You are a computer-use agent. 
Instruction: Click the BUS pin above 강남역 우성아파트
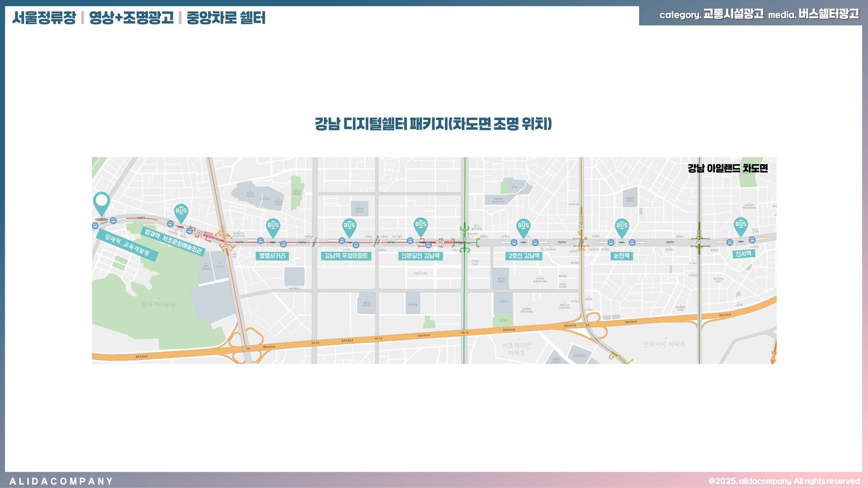click(349, 226)
